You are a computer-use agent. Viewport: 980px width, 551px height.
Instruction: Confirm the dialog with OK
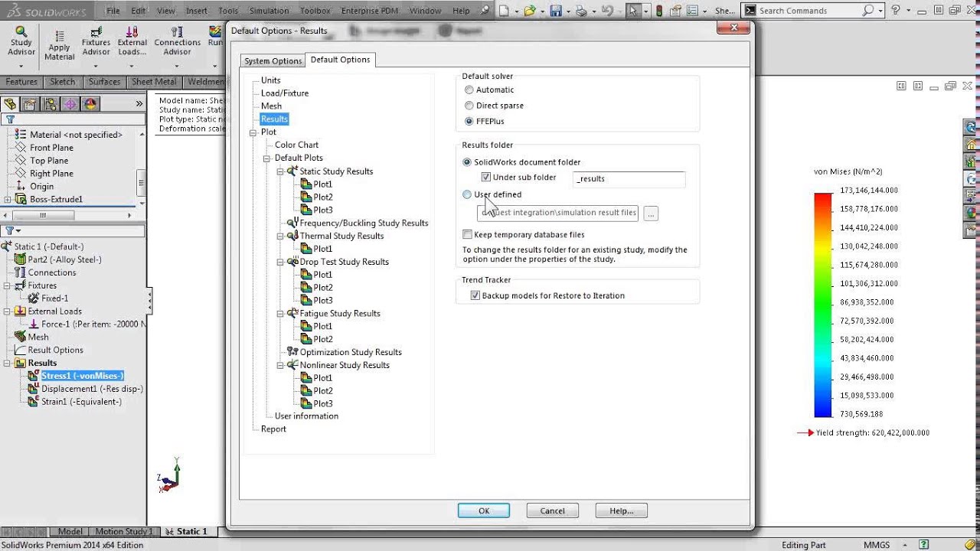(484, 510)
